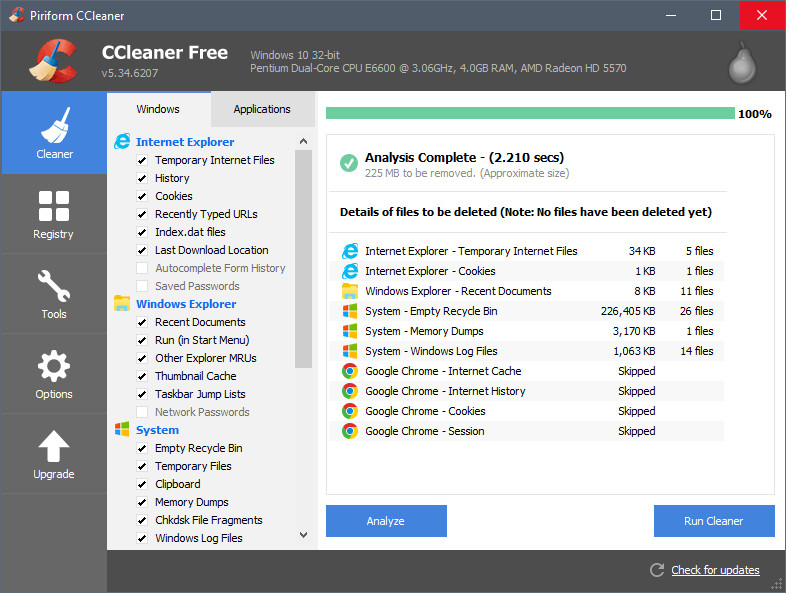Open the Registry section icon
786x593 pixels.
pyautogui.click(x=53, y=212)
